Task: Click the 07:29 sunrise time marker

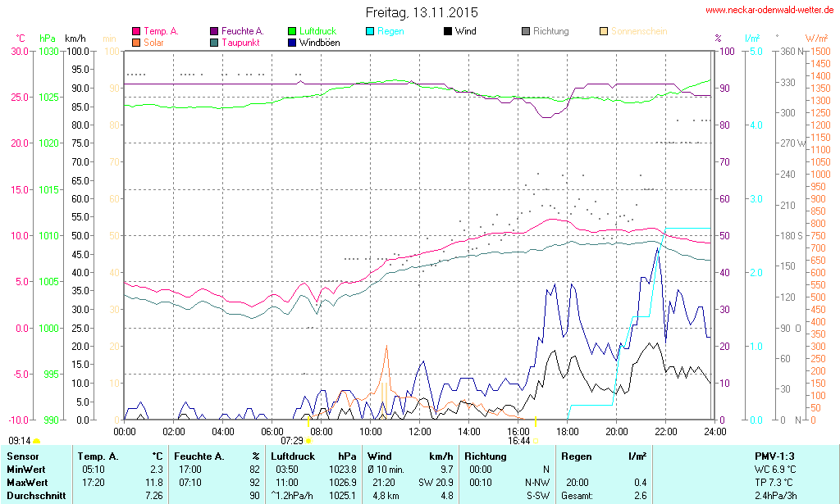Action: point(292,440)
